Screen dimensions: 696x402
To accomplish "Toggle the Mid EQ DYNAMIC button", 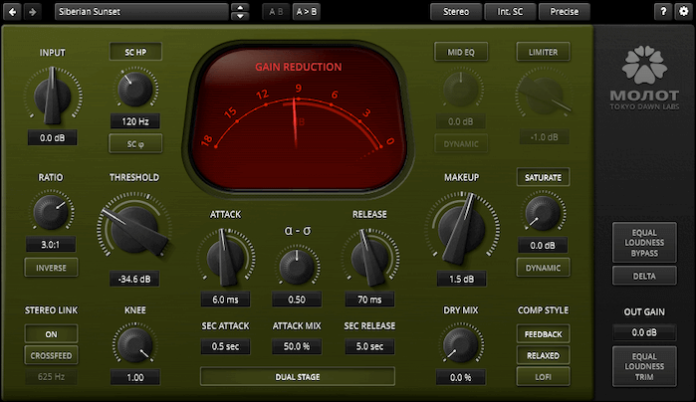I will (461, 144).
